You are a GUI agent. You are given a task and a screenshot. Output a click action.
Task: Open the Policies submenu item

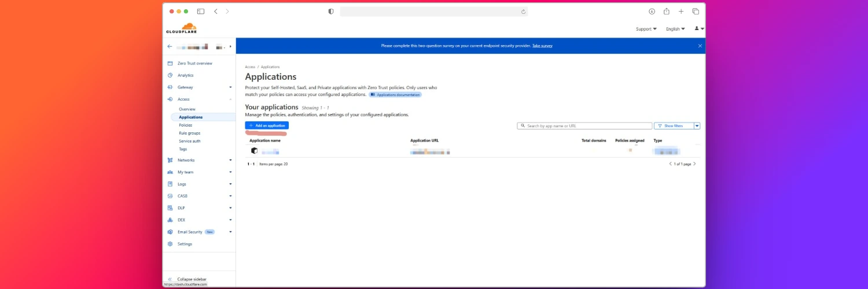tap(185, 125)
